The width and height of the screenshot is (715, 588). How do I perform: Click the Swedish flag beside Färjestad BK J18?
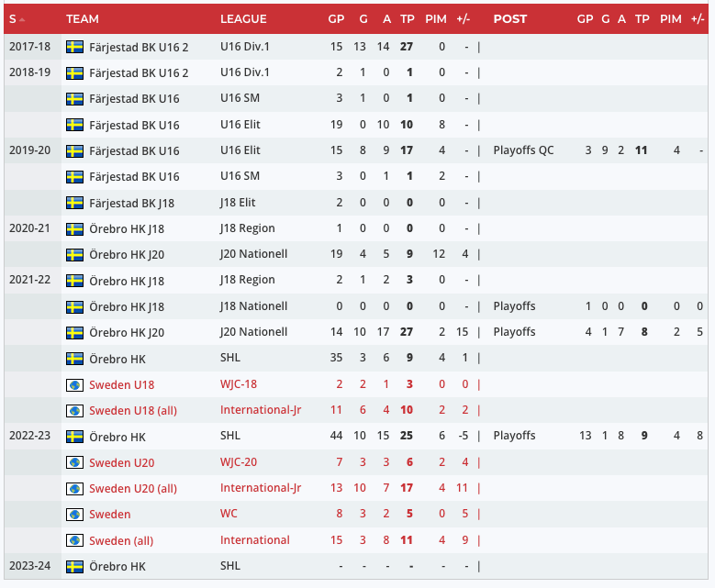point(74,203)
